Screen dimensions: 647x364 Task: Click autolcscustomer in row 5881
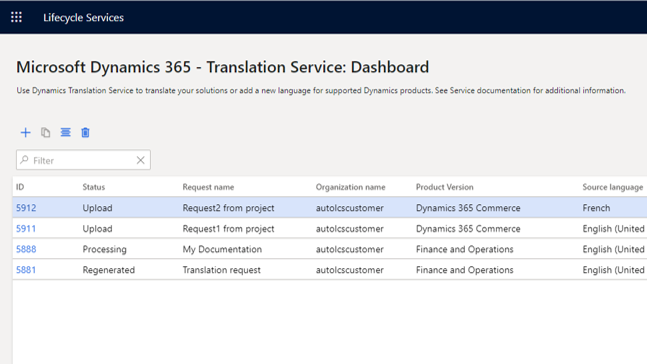[x=349, y=270]
